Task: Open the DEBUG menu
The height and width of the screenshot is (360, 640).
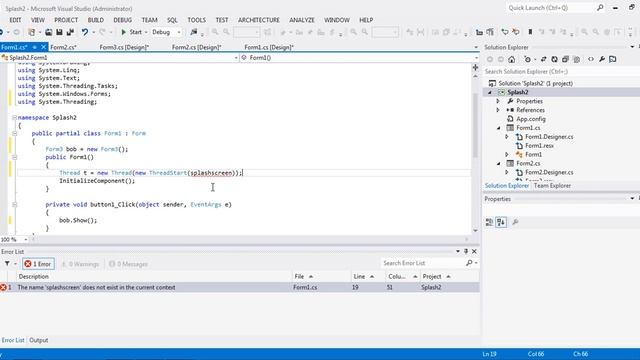Action: (122, 20)
